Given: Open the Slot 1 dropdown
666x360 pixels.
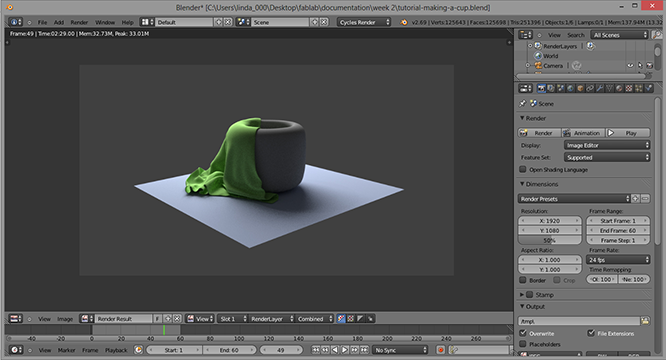Looking at the screenshot, I should click(233, 318).
